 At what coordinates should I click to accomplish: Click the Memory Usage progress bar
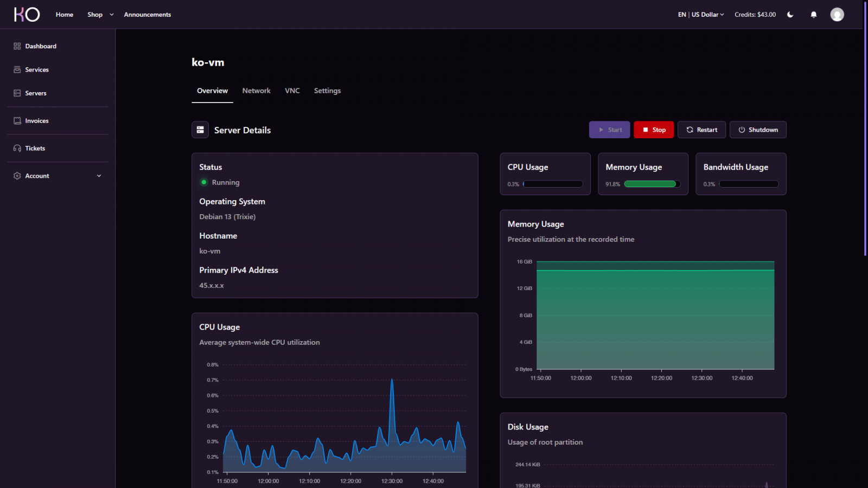652,184
